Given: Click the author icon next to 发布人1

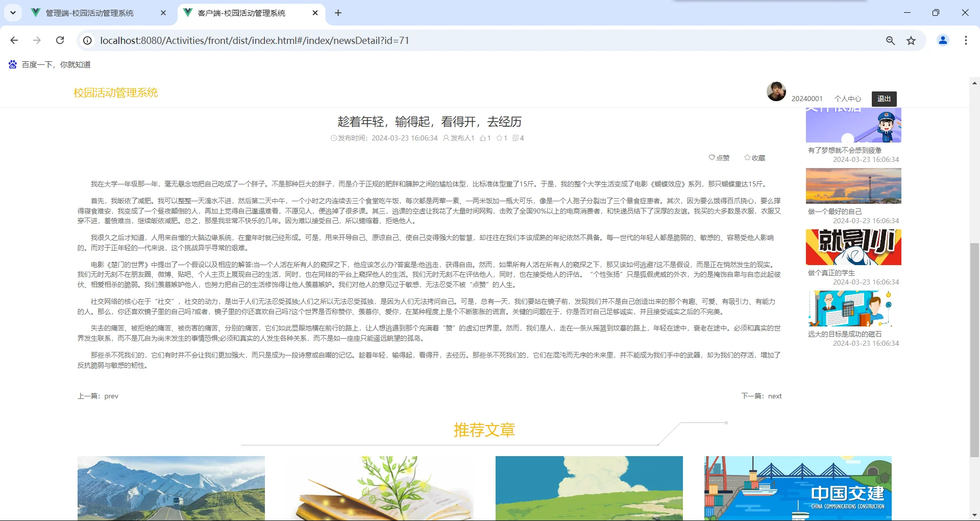Looking at the screenshot, I should [x=446, y=138].
